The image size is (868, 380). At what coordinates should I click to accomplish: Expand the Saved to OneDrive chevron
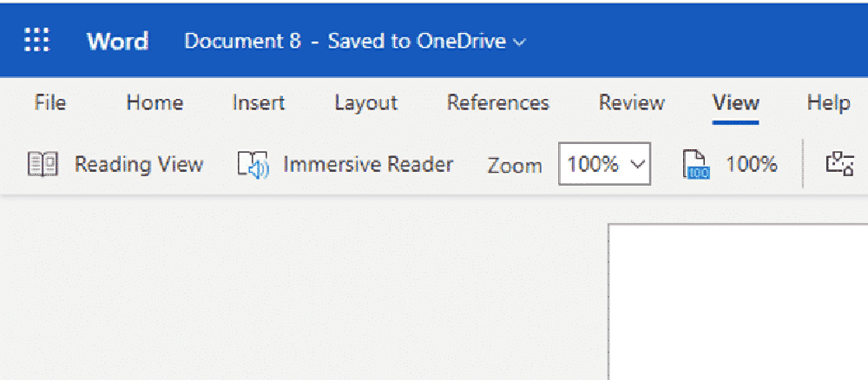click(520, 42)
